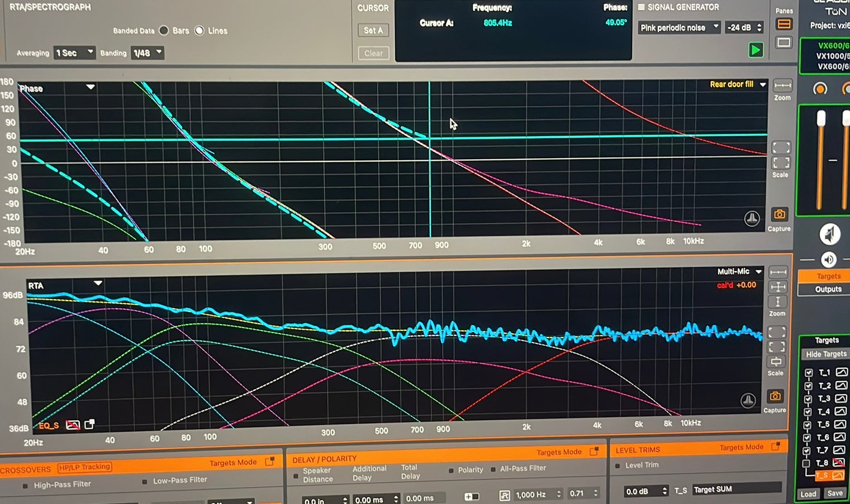Viewport: 850px width, 504px height.
Task: Start the signal generator with the green play button
Action: click(756, 50)
